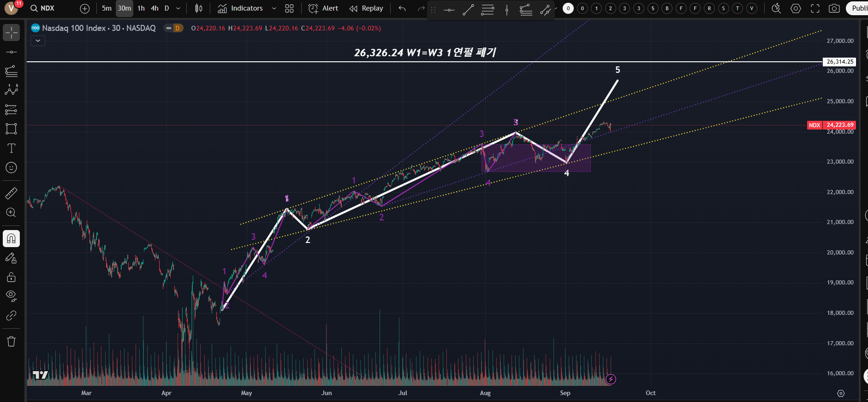Enter fullscreen mode
Screen dimensions: 868x402
(815, 8)
